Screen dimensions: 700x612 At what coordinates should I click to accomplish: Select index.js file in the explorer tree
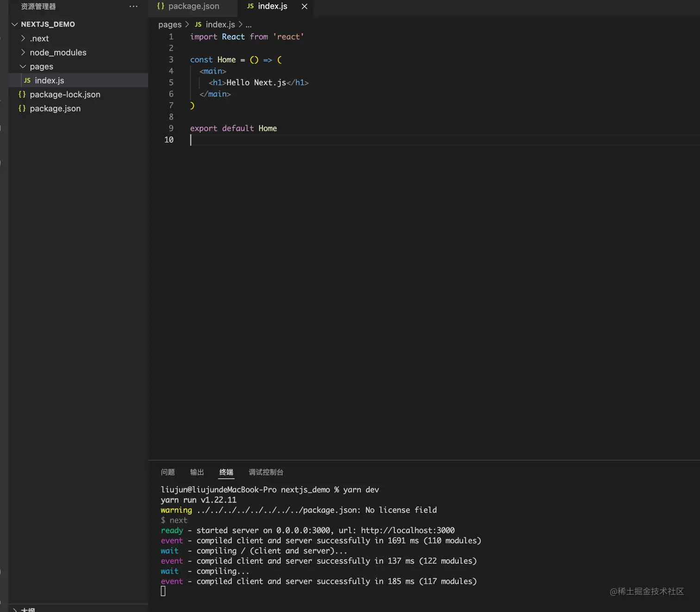click(78, 81)
